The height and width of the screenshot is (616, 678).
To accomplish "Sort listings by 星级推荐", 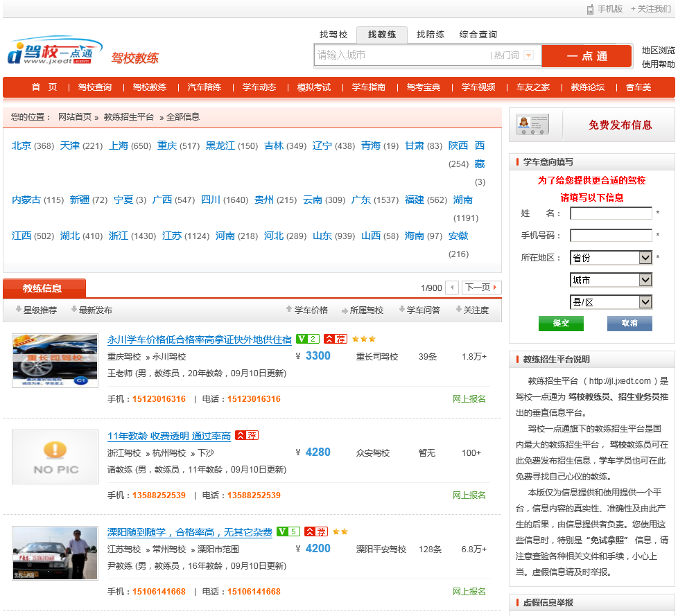I will (35, 310).
